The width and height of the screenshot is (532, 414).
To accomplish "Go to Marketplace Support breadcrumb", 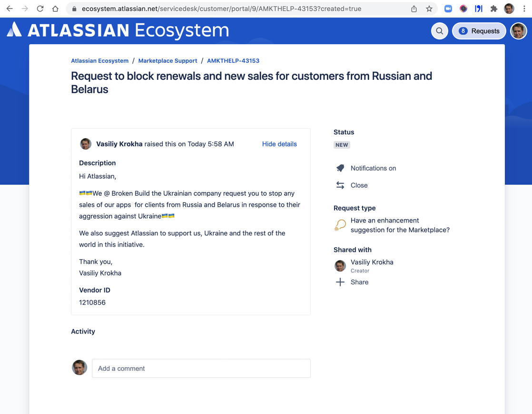I will (167, 61).
